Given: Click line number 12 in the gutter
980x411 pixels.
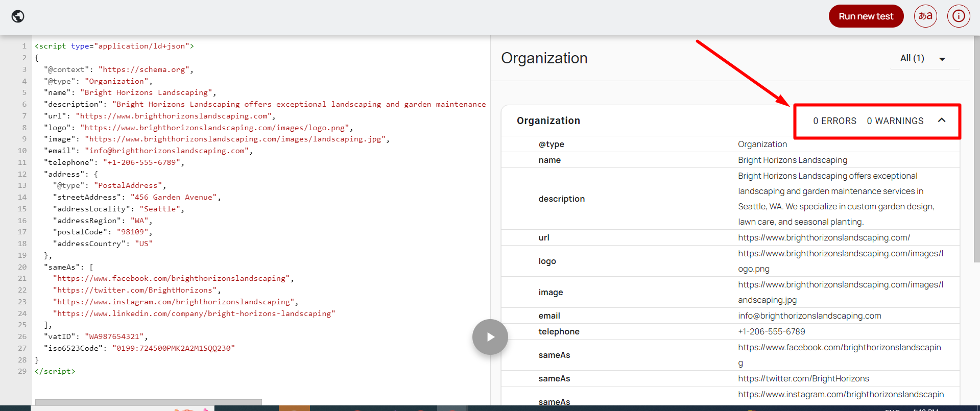Looking at the screenshot, I should tap(22, 174).
